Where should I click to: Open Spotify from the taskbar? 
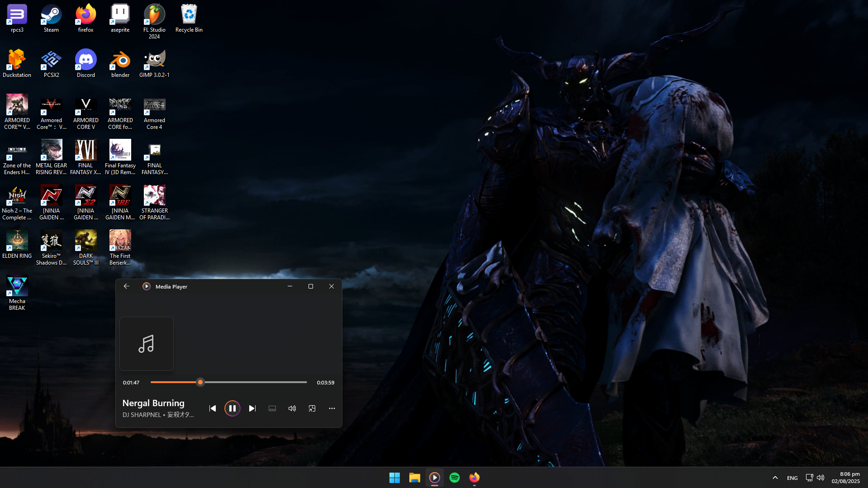454,478
